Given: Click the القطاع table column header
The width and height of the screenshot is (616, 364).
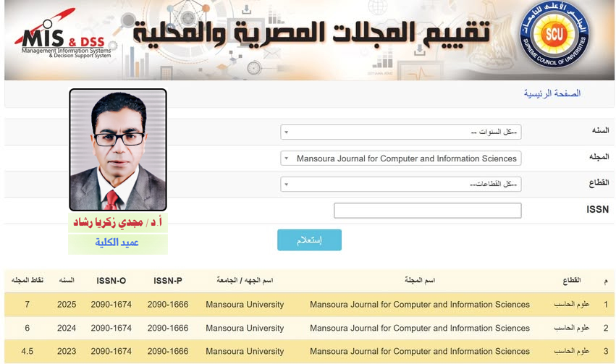Looking at the screenshot, I should tap(572, 280).
